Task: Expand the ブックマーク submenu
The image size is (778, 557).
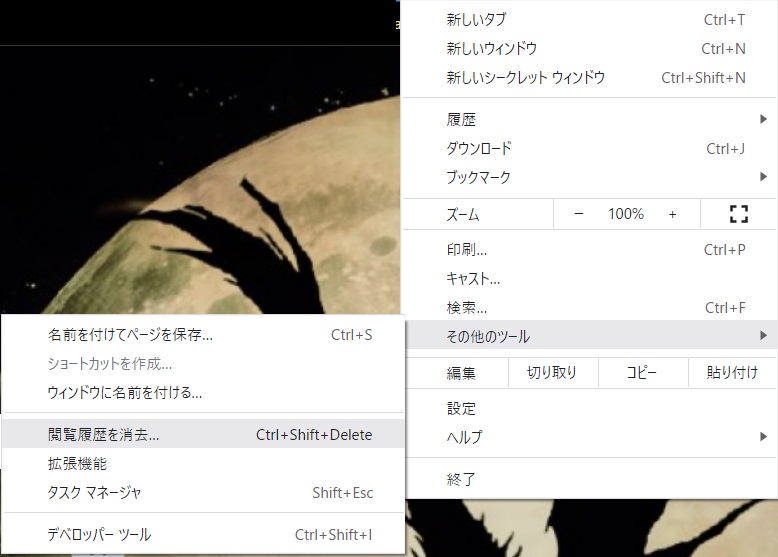Action: click(x=588, y=177)
